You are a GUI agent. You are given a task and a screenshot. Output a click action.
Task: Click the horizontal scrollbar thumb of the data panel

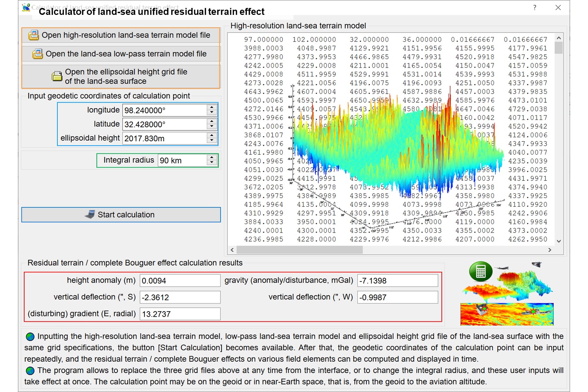(299, 250)
